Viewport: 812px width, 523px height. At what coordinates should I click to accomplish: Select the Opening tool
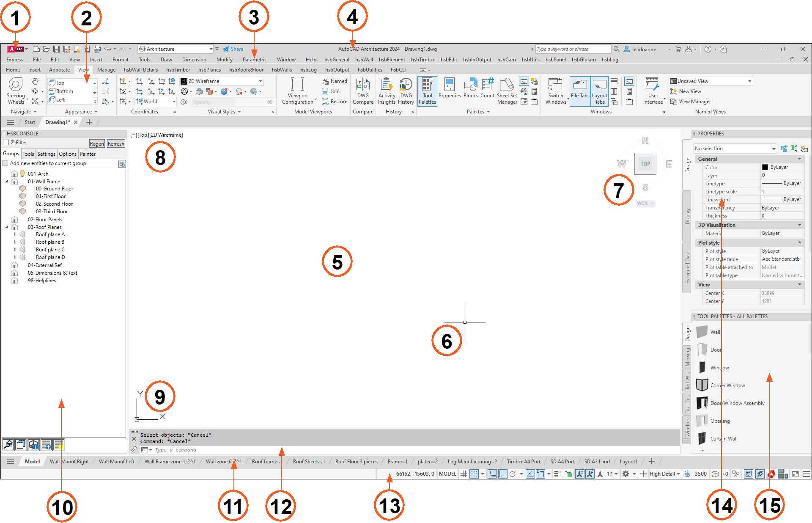point(713,421)
